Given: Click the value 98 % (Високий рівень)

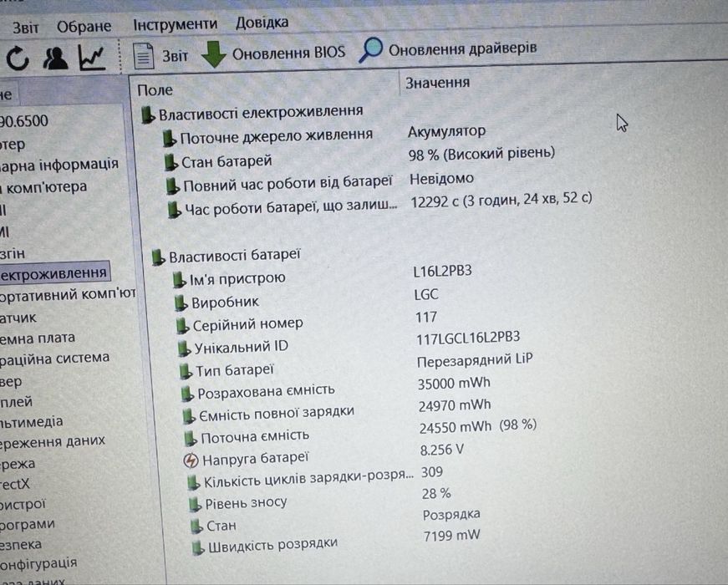Looking at the screenshot, I should coord(481,154).
